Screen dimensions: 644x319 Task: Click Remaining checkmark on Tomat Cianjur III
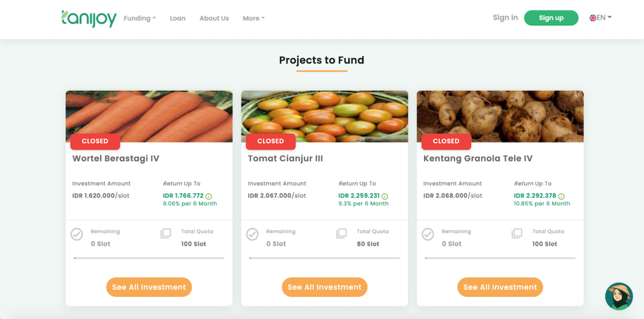pyautogui.click(x=252, y=235)
